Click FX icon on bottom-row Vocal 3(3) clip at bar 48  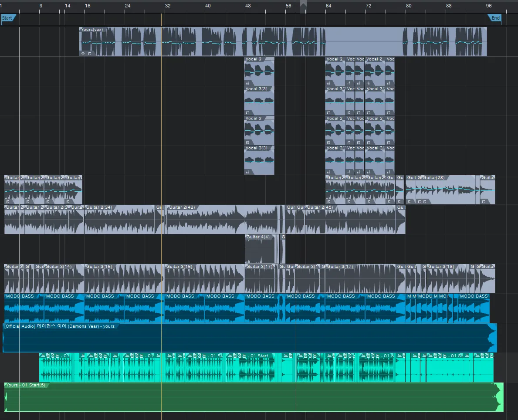pyautogui.click(x=247, y=172)
